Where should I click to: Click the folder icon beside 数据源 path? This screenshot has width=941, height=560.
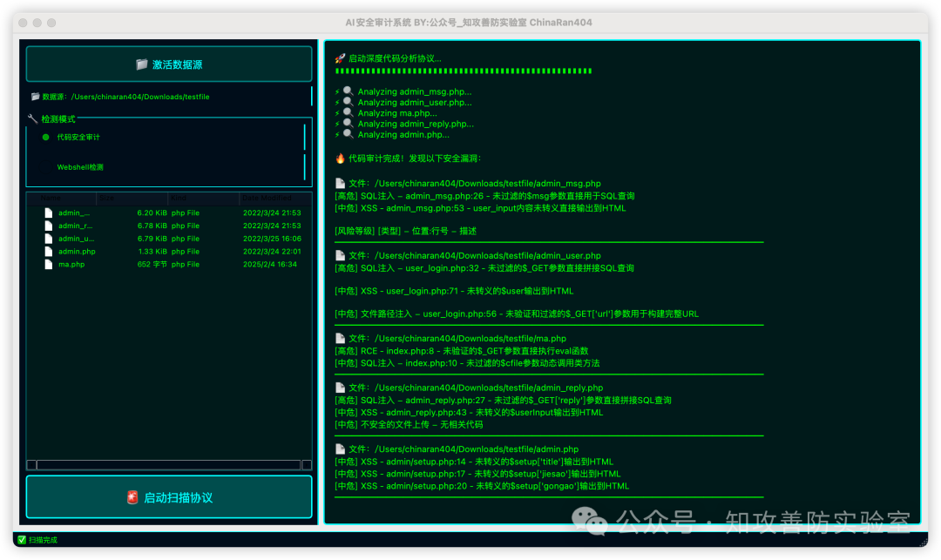[36, 97]
